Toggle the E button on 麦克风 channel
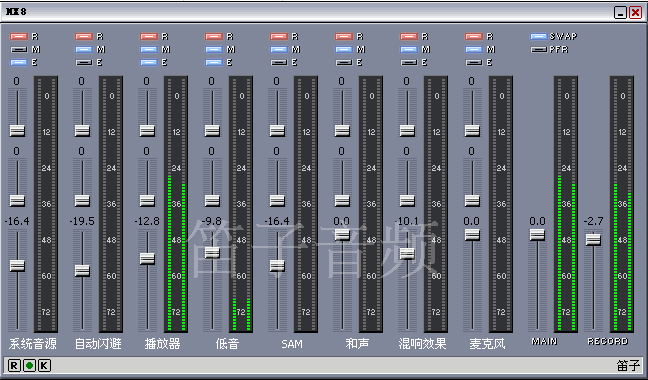The image size is (648, 380). (x=474, y=62)
